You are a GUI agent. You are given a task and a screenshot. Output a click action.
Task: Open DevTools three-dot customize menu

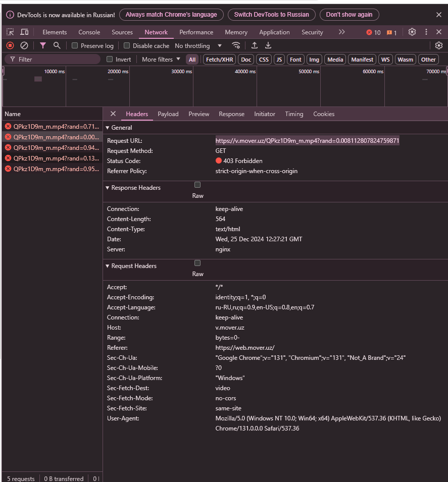click(426, 32)
